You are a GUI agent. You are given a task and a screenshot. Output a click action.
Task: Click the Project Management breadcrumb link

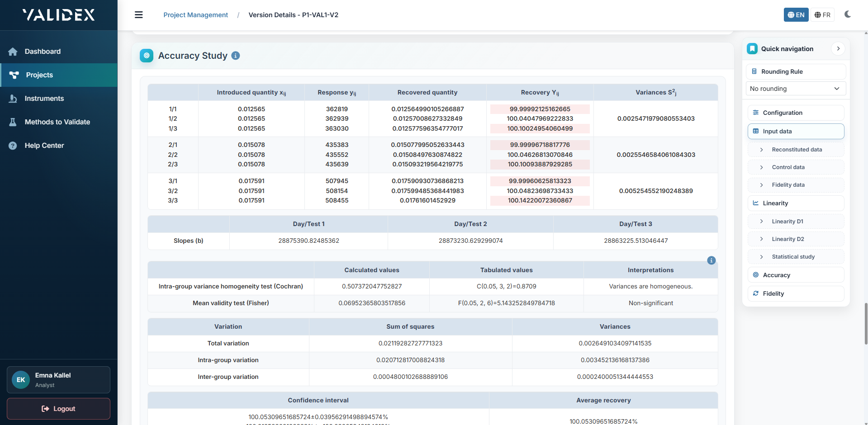coord(195,15)
